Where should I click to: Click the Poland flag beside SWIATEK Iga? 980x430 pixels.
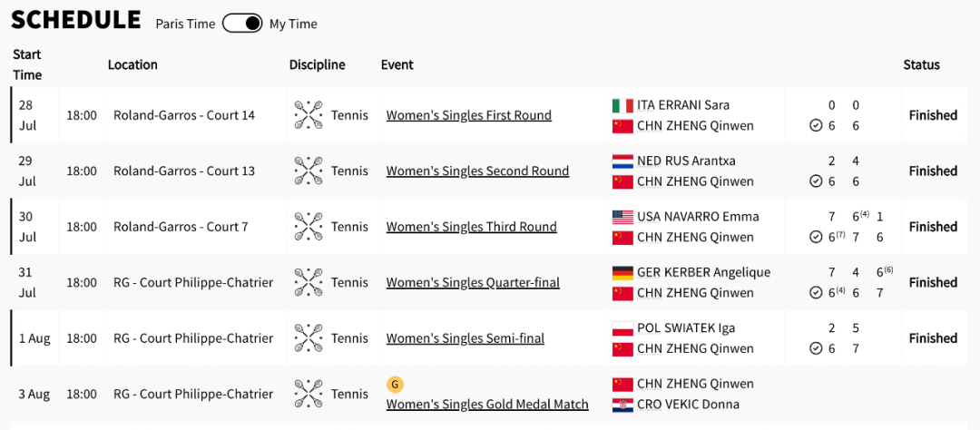(x=622, y=328)
